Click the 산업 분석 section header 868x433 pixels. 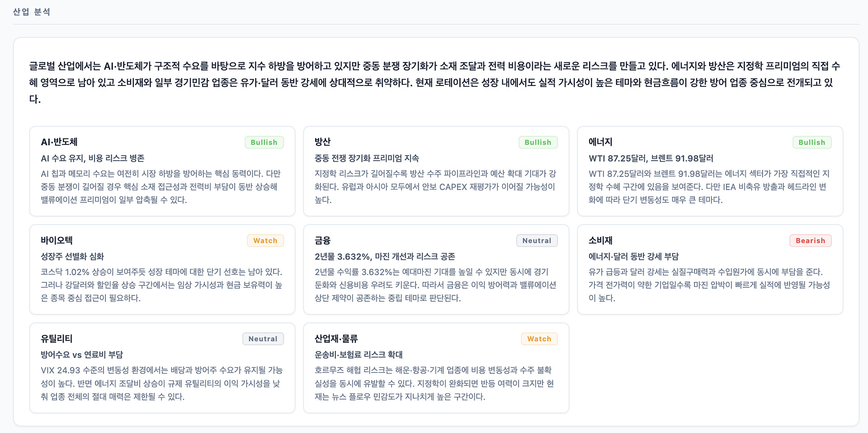(x=32, y=12)
